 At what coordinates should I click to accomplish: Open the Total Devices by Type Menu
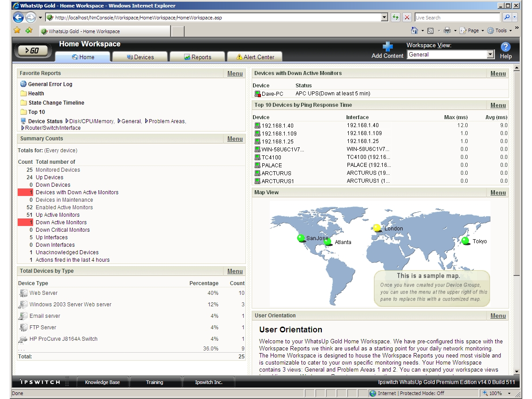(x=235, y=271)
